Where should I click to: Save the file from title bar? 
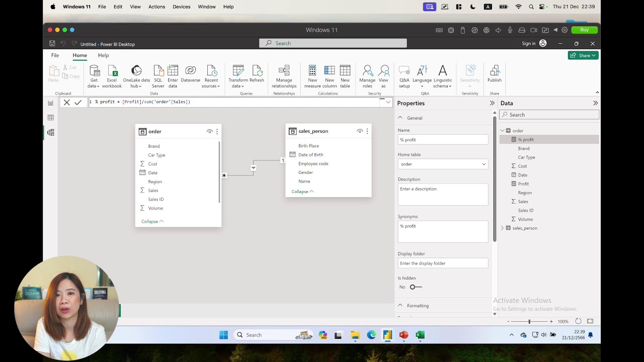52,44
